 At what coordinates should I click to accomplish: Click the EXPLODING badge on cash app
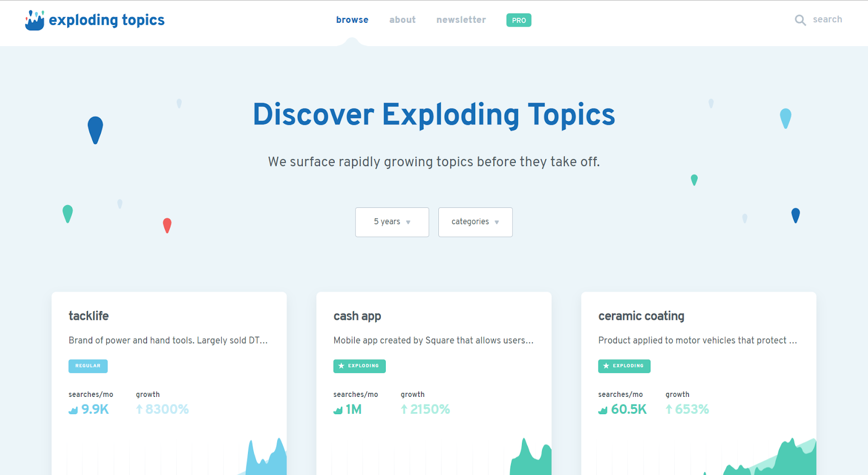tap(359, 366)
